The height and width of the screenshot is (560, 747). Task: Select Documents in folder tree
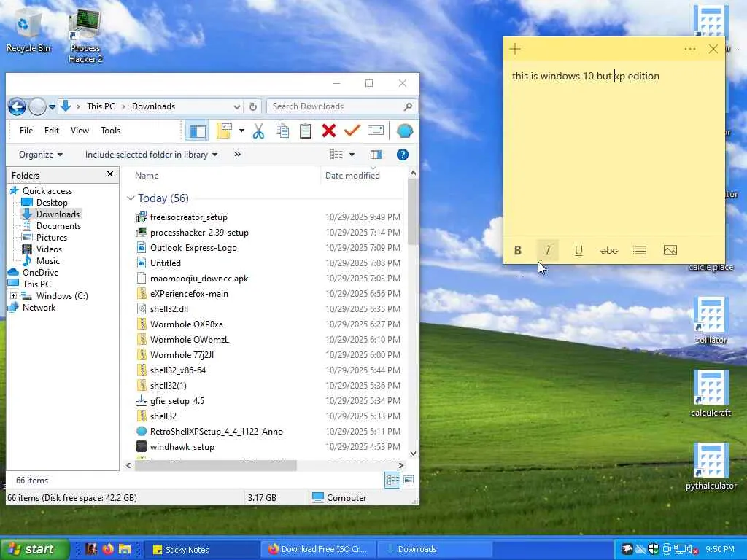[58, 226]
